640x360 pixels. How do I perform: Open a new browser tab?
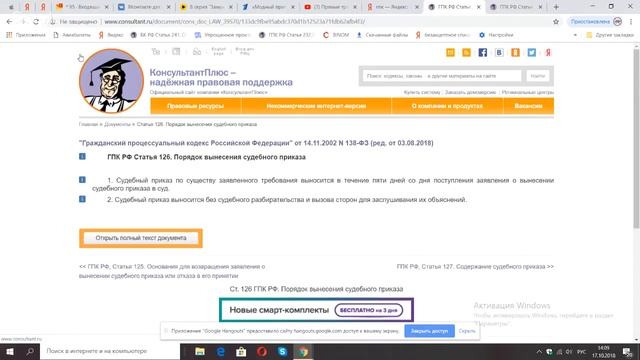556,7
